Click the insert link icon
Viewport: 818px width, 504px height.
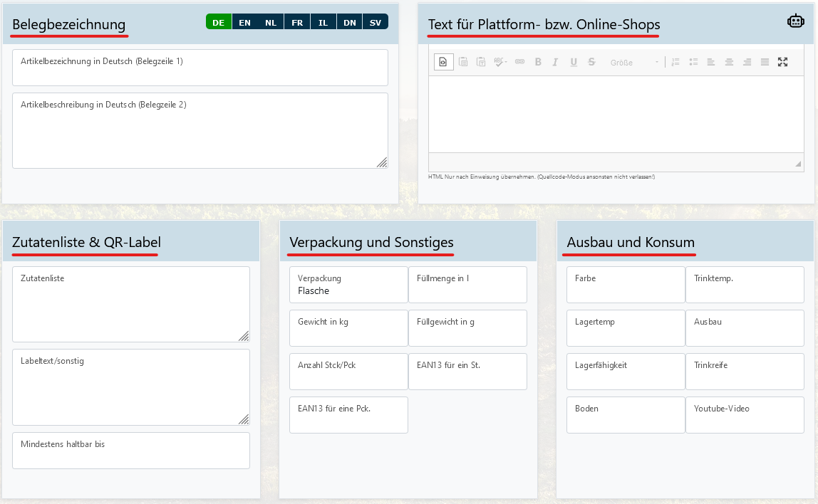point(519,62)
